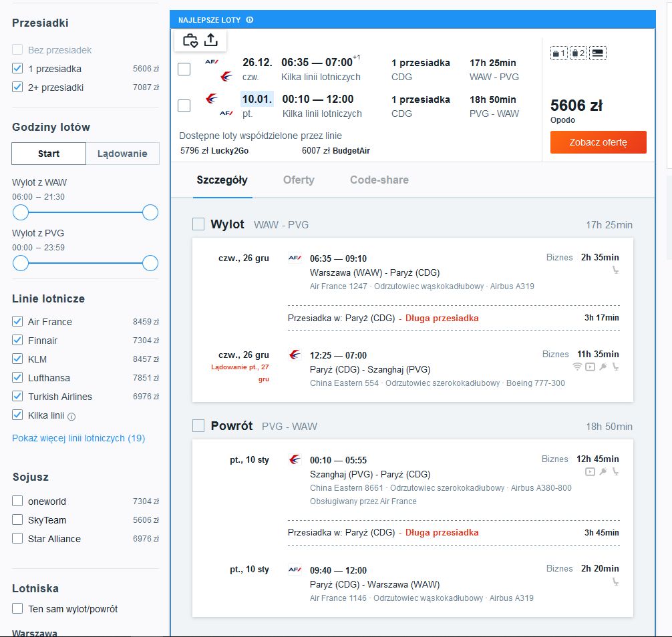Expand Pokaż więcej linii lotniczych (19)
The height and width of the screenshot is (637, 672).
click(78, 438)
